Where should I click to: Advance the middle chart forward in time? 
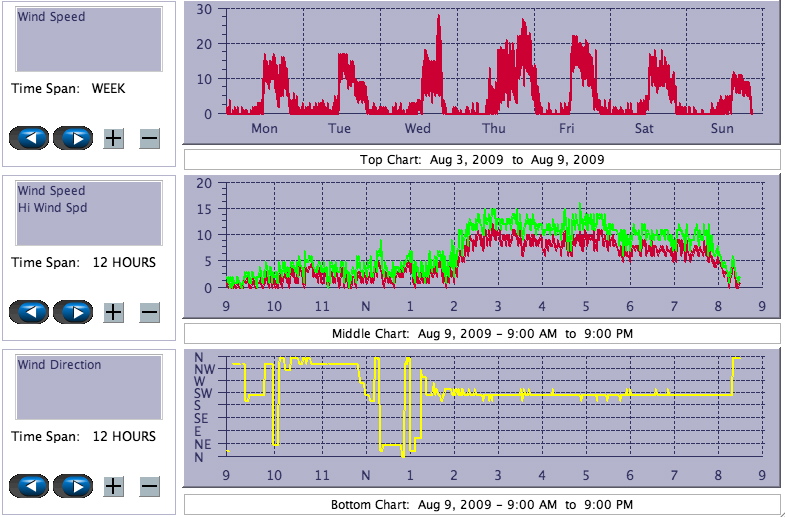[x=73, y=312]
